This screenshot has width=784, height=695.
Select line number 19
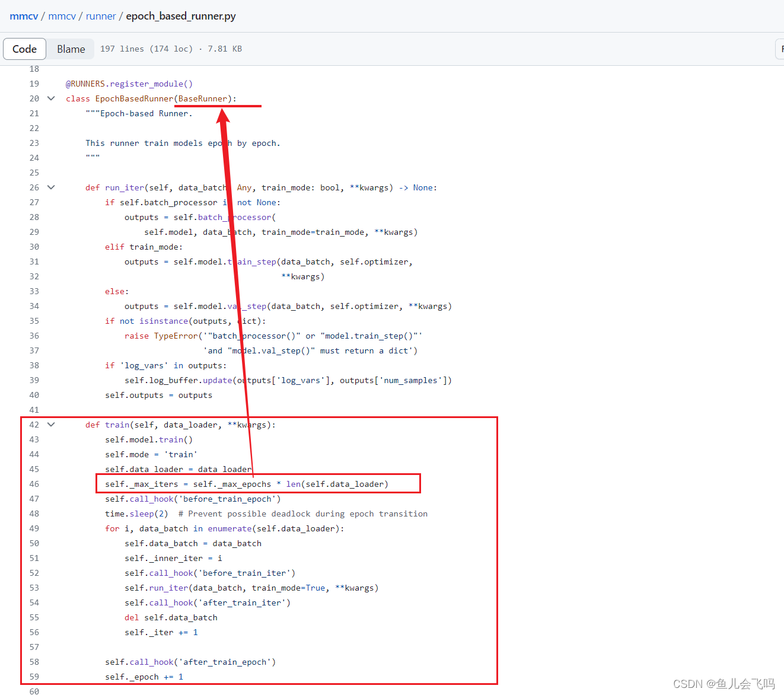pos(34,84)
